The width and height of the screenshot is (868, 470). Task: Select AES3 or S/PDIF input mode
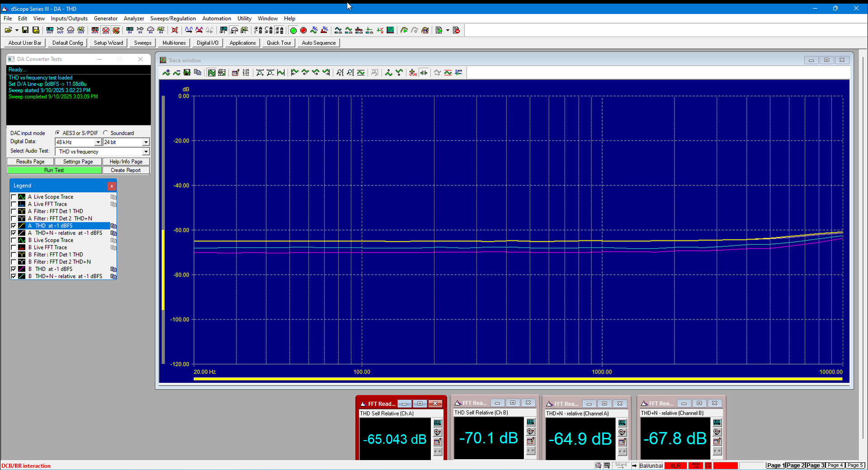[57, 133]
